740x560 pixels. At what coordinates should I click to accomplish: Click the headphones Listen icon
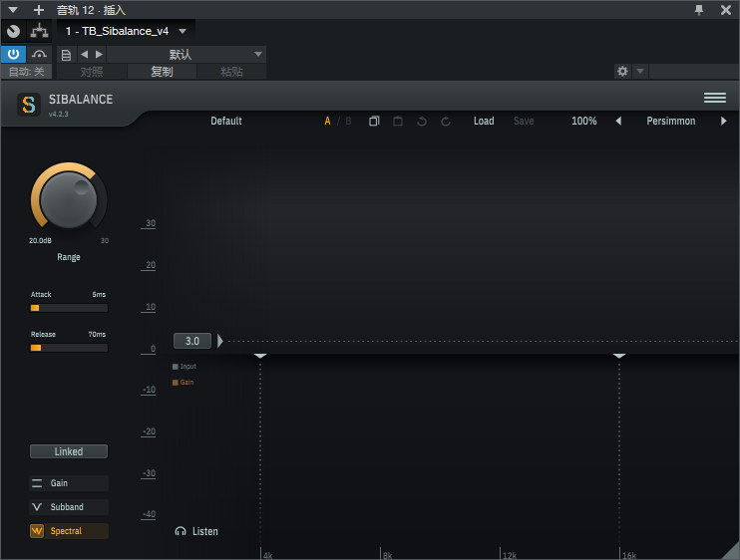click(181, 531)
